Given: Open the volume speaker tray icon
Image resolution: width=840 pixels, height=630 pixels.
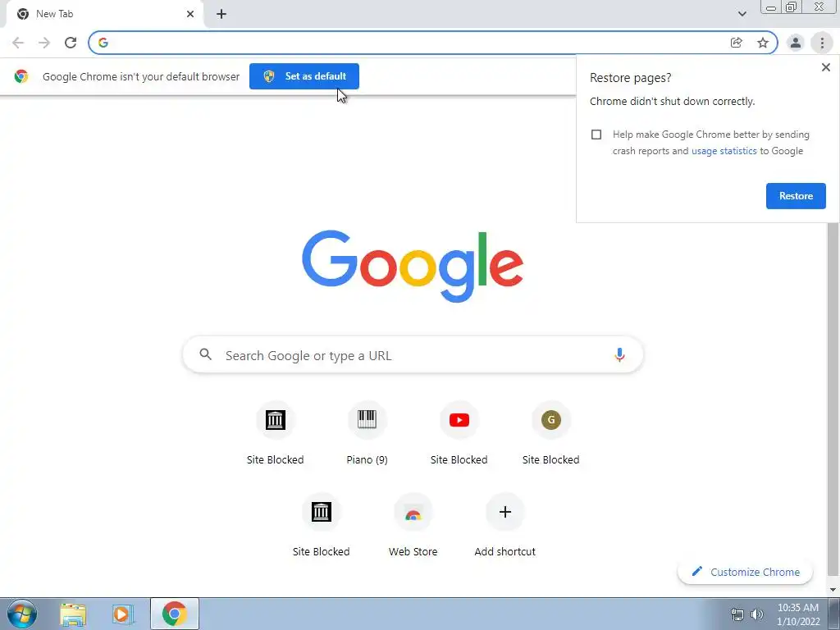Looking at the screenshot, I should pyautogui.click(x=757, y=614).
